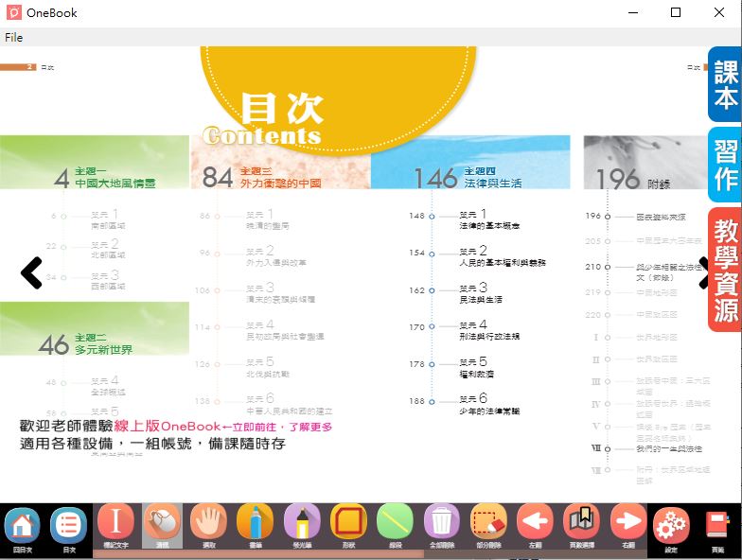
Task: Select the mouse pointer tool
Action: point(162,523)
